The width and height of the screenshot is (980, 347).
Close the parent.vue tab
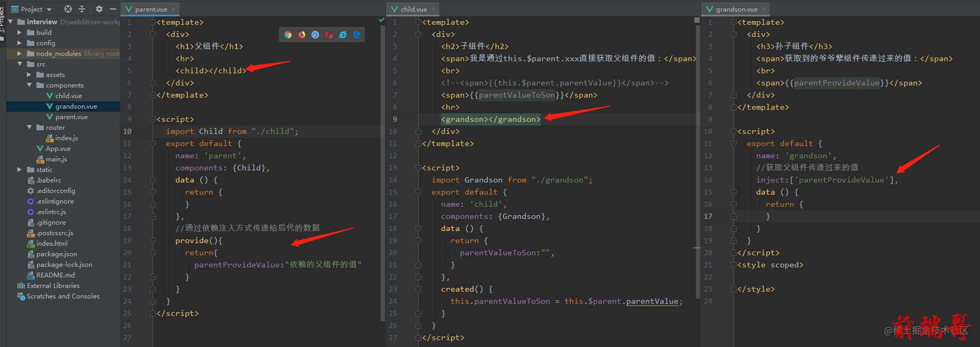click(x=173, y=9)
